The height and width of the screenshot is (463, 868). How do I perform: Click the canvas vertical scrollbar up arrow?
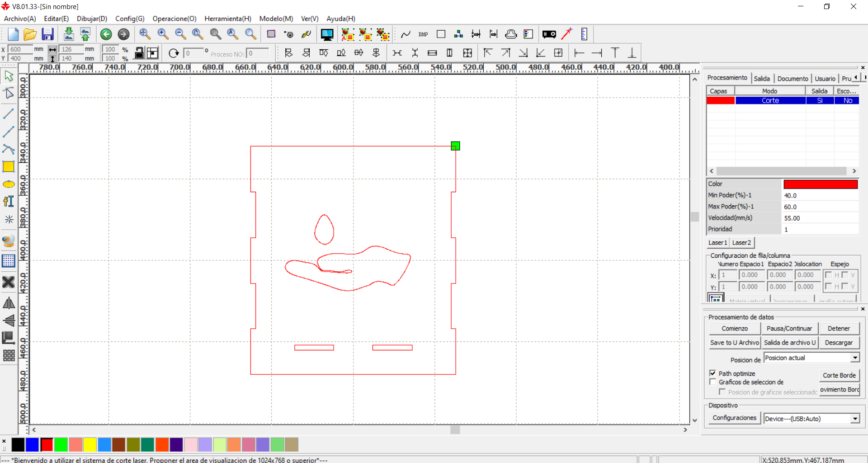(x=695, y=80)
